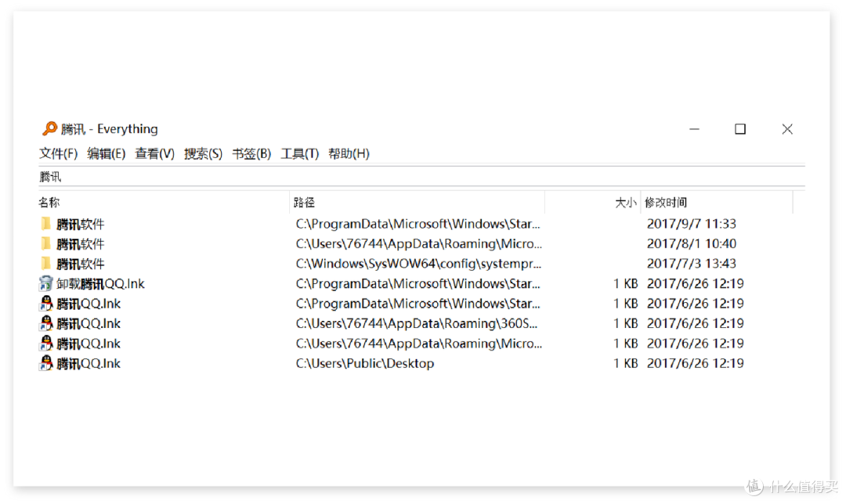Close the Everything window
This screenshot has height=504, width=846.
click(787, 129)
